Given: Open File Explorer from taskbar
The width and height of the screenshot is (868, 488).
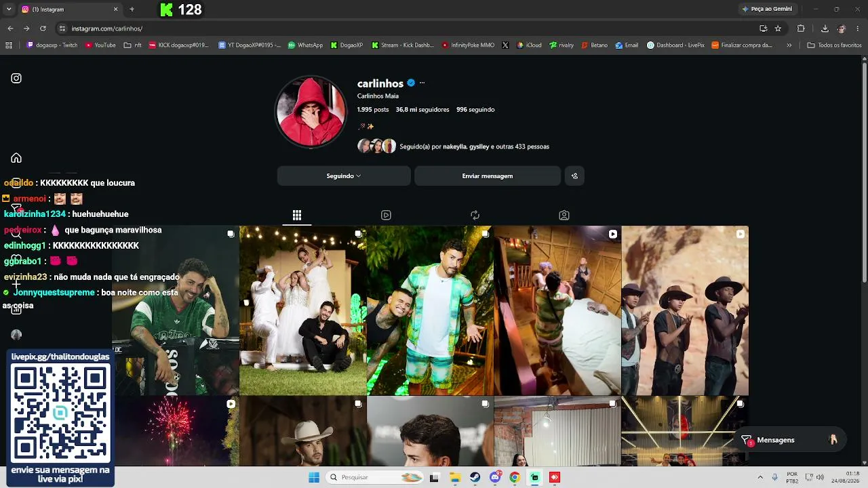Looking at the screenshot, I should [x=455, y=477].
